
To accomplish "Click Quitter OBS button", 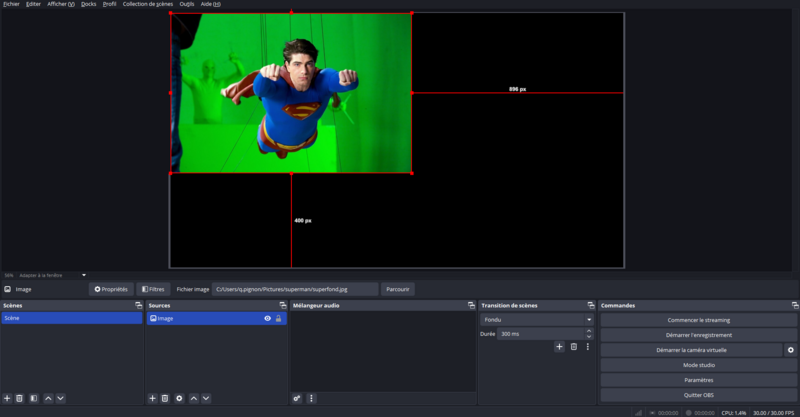I will click(698, 395).
